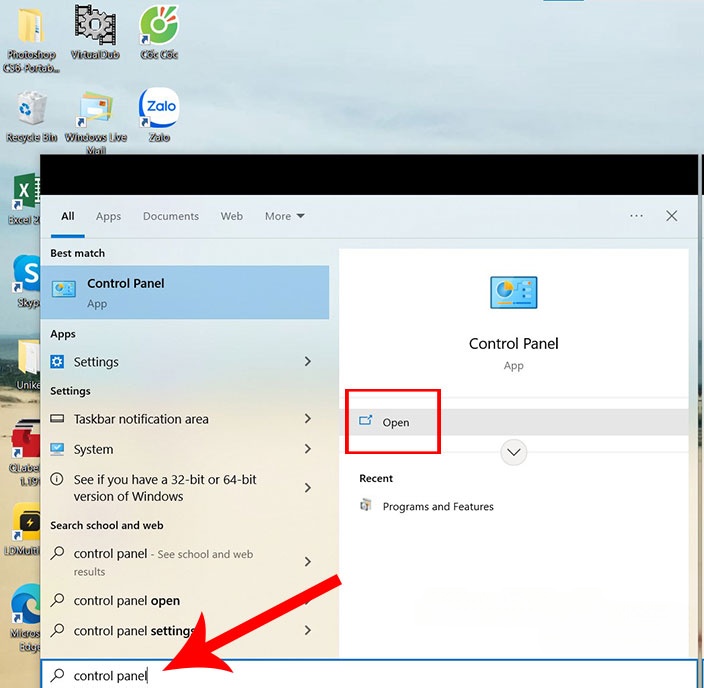
Task: Expand the System result arrow
Action: (x=308, y=449)
